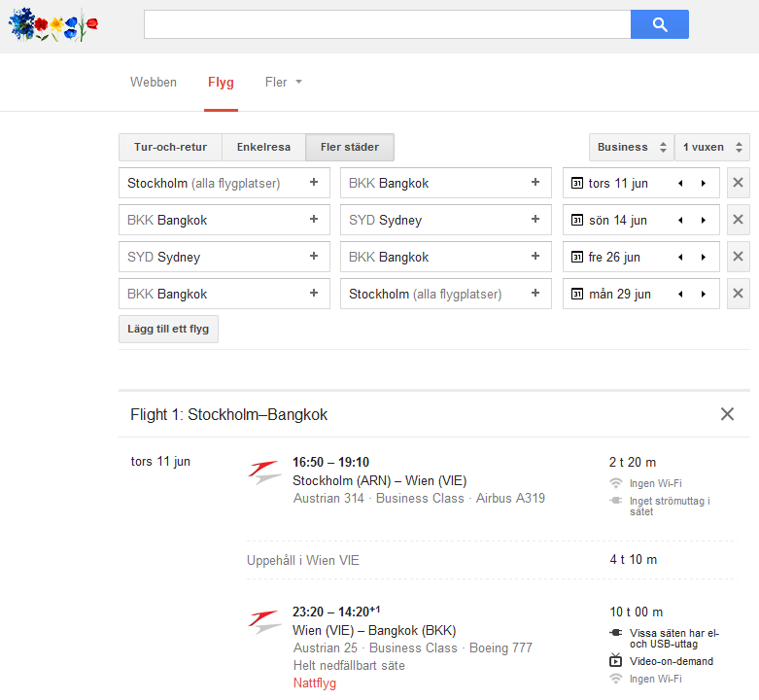Go to previous day before fre 26 jun
The height and width of the screenshot is (700, 759).
click(680, 257)
